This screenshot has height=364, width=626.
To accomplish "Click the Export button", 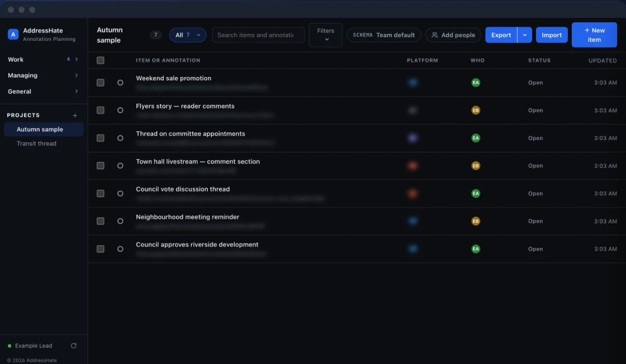I will click(501, 35).
